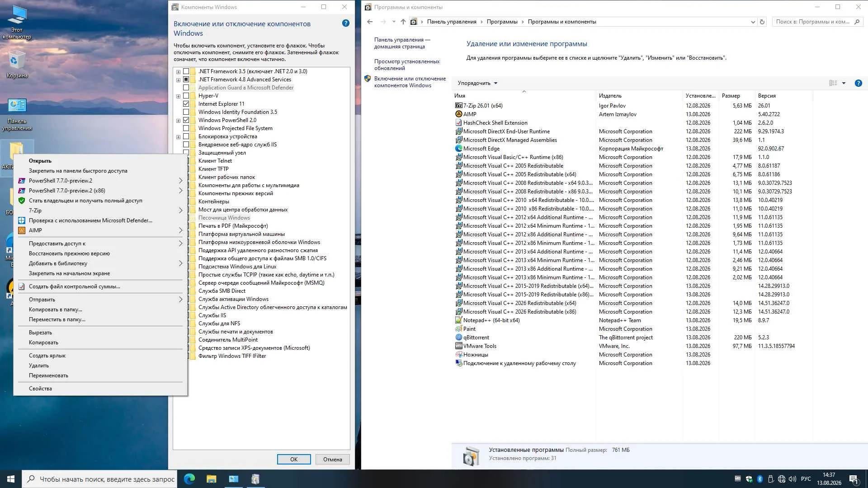Open File Explorer from the taskbar
Image resolution: width=868 pixels, height=488 pixels.
point(211,479)
